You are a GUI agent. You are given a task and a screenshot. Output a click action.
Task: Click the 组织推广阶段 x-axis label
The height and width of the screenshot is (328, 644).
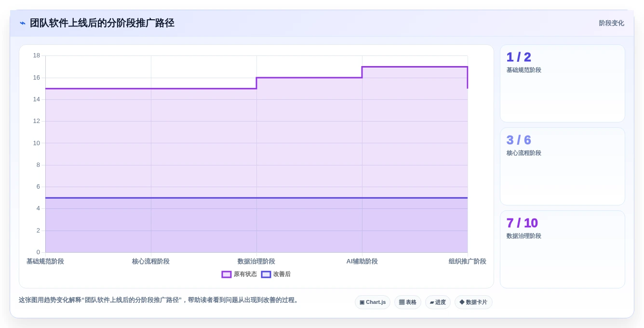point(468,261)
